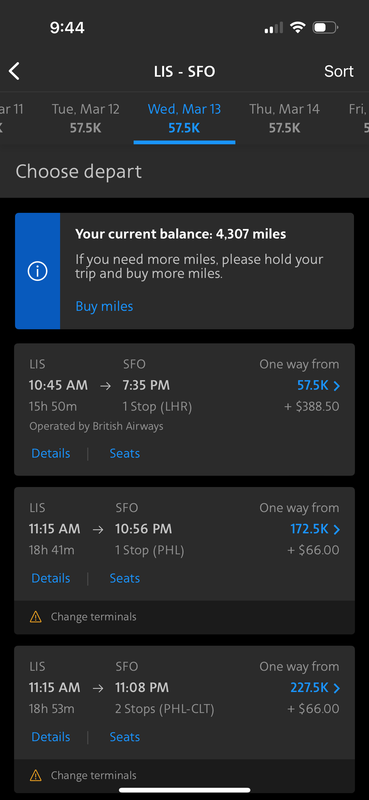Tap the warning icon on PHL-CLT flight
Viewport: 369px width, 800px height.
(35, 776)
